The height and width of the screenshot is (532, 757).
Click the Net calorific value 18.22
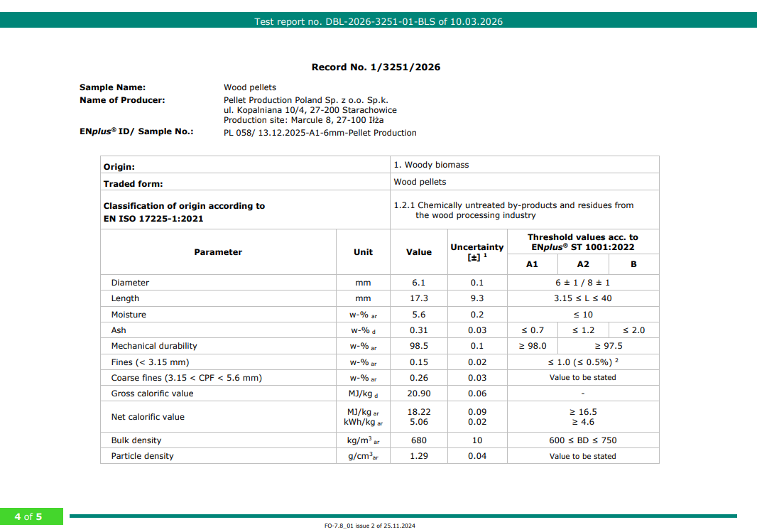coord(418,412)
